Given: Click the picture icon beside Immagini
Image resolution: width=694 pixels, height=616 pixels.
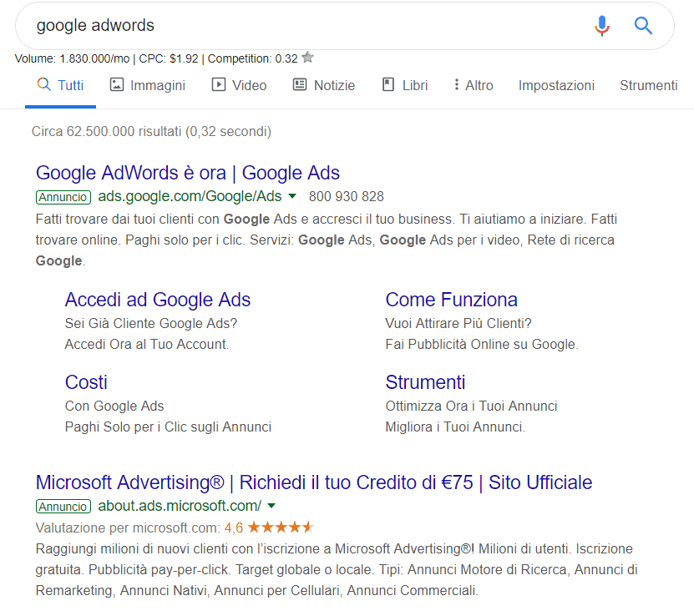Looking at the screenshot, I should coord(116,84).
